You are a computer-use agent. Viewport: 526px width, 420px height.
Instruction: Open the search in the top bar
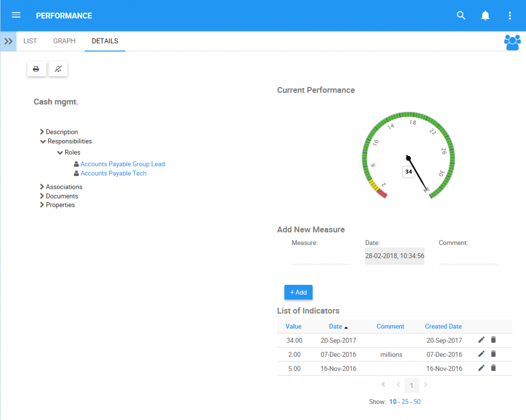(x=461, y=15)
